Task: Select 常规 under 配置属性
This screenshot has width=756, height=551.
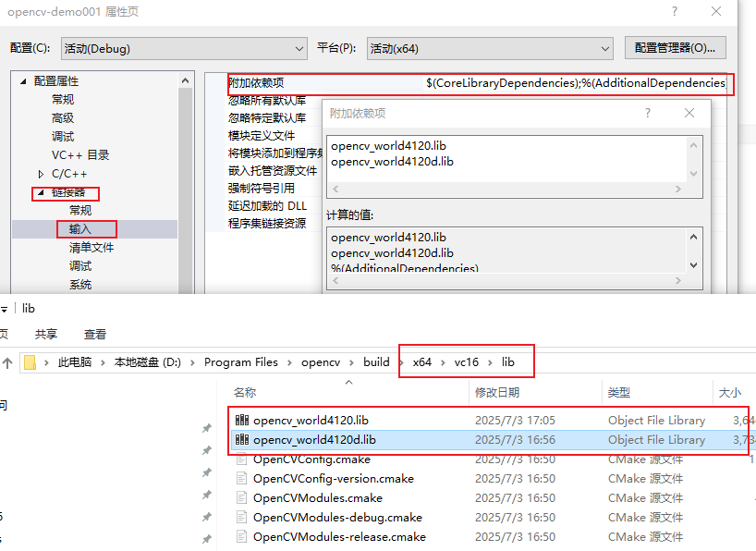Action: pyautogui.click(x=63, y=100)
